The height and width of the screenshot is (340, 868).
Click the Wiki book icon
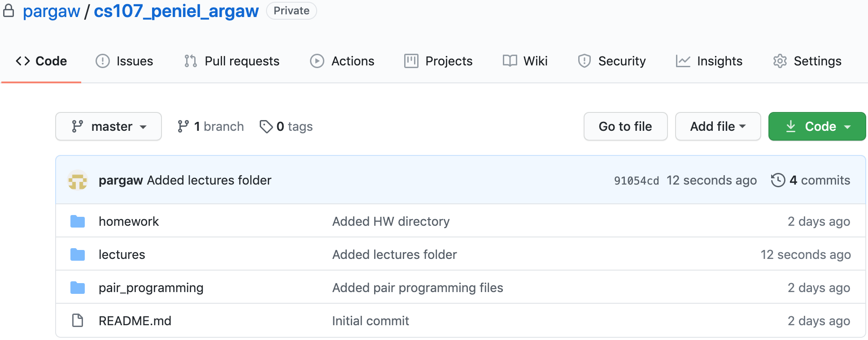pyautogui.click(x=510, y=61)
